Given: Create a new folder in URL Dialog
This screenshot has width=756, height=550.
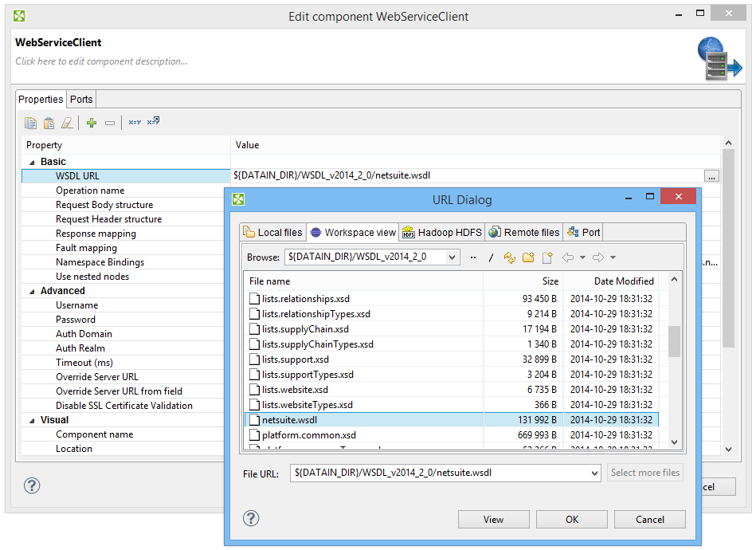Looking at the screenshot, I should click(528, 257).
